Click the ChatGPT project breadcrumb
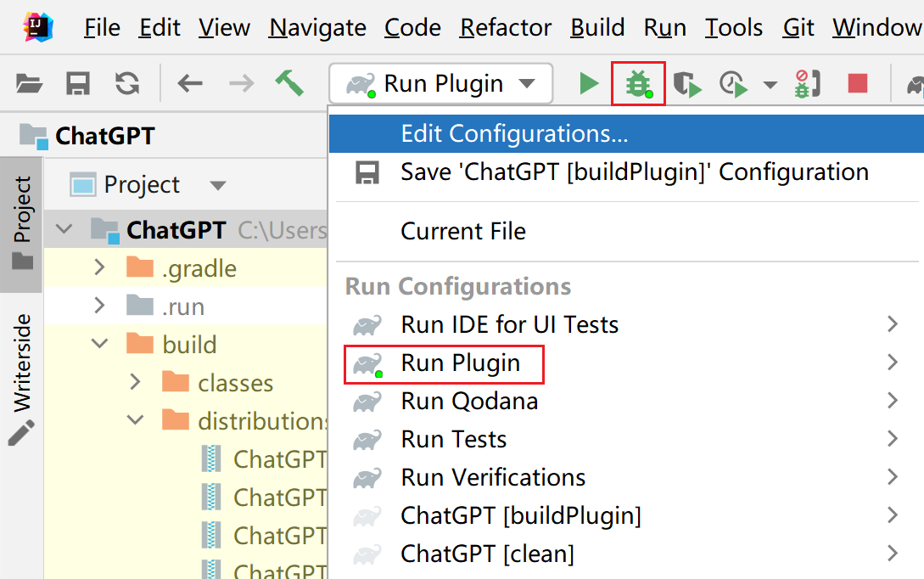 87,136
